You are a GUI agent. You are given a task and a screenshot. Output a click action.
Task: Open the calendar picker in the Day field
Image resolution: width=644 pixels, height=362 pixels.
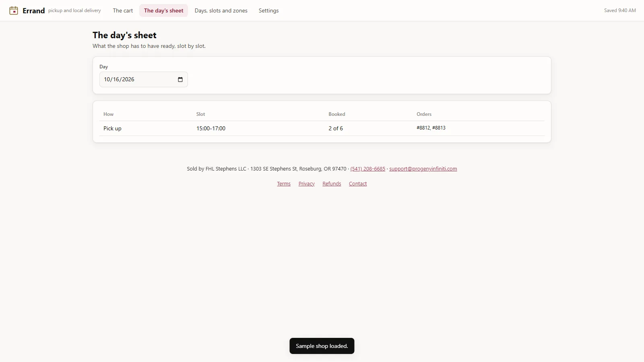(x=180, y=80)
